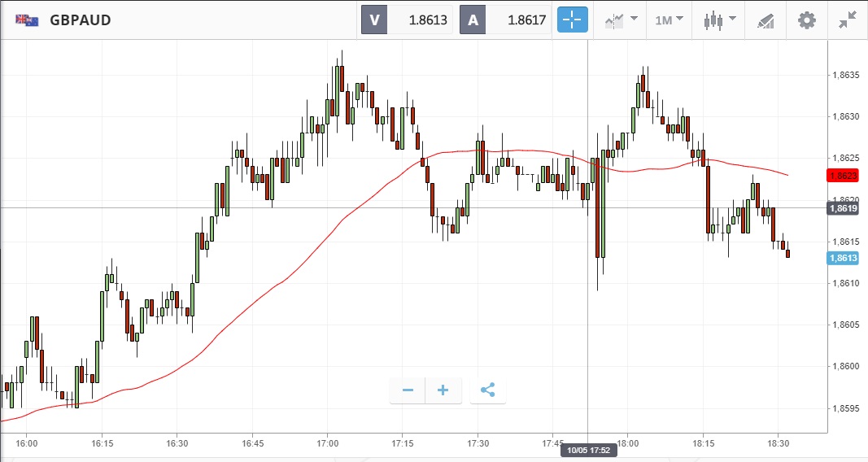The width and height of the screenshot is (868, 462).
Task: Toggle the crosshair cursor tool
Action: coord(572,20)
